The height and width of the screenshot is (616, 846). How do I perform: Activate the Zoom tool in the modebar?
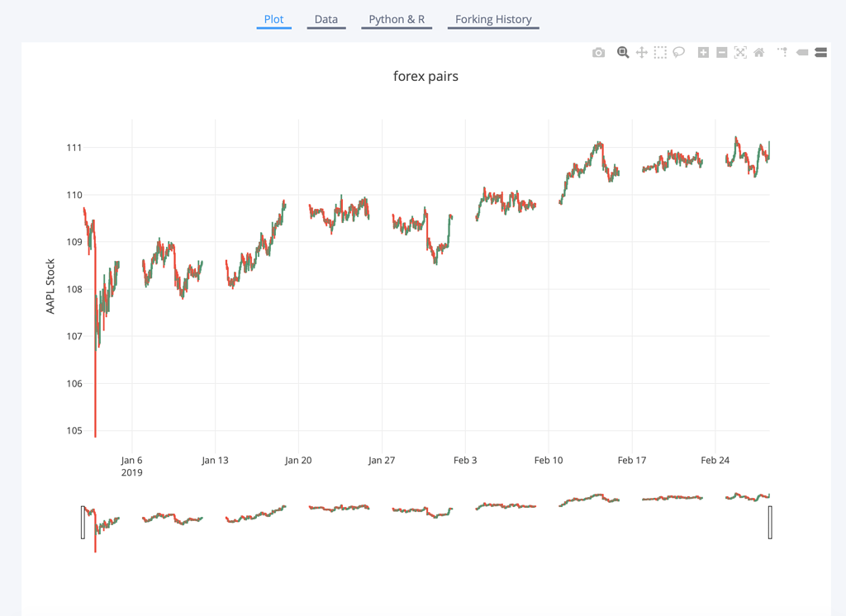[x=622, y=52]
